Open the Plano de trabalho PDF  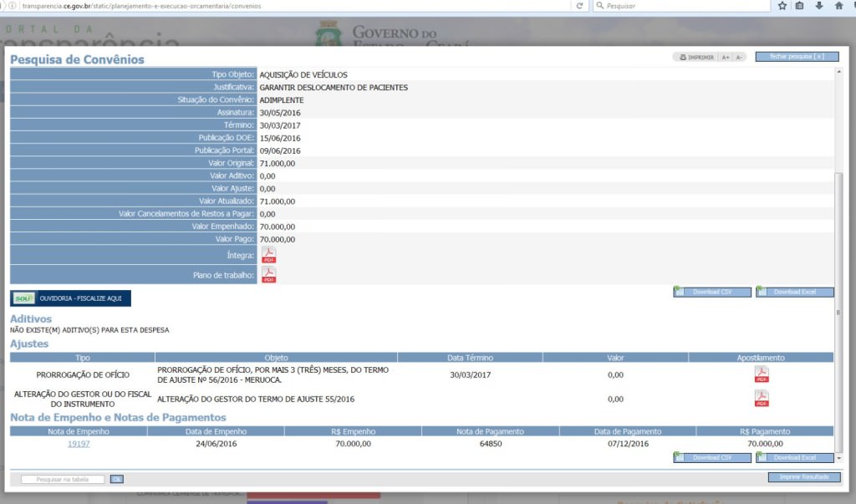[x=268, y=274]
